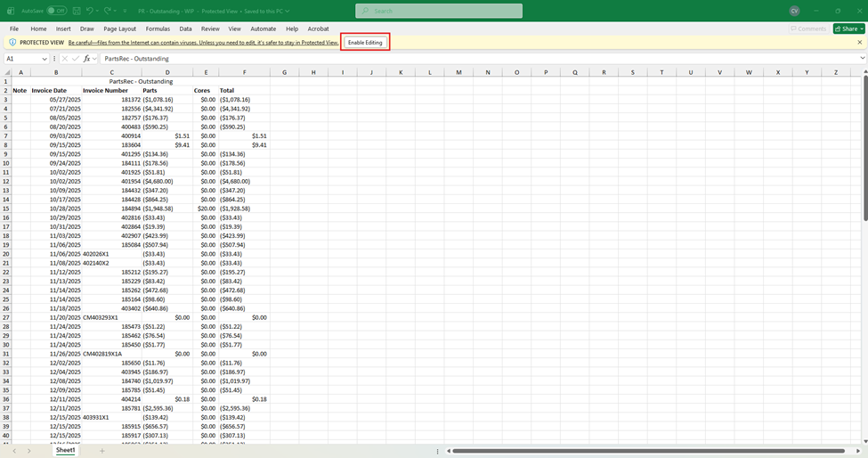Open the Name Box dropdown arrow
The image size is (868, 458).
pyautogui.click(x=45, y=59)
